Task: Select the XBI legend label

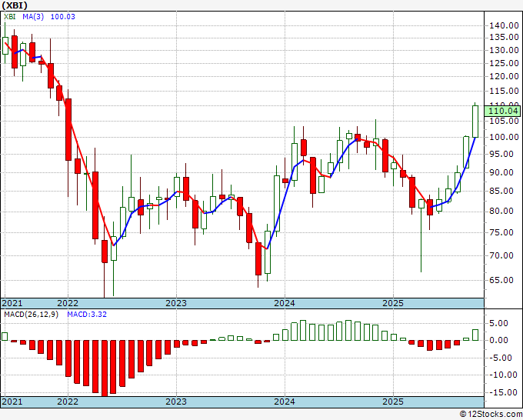Action: (10, 17)
